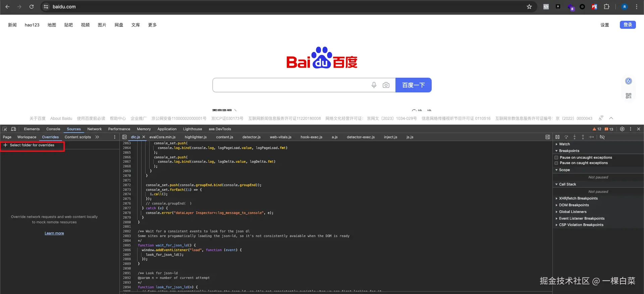Click the 百度一下 search button
This screenshot has height=294, width=644.
(414, 85)
